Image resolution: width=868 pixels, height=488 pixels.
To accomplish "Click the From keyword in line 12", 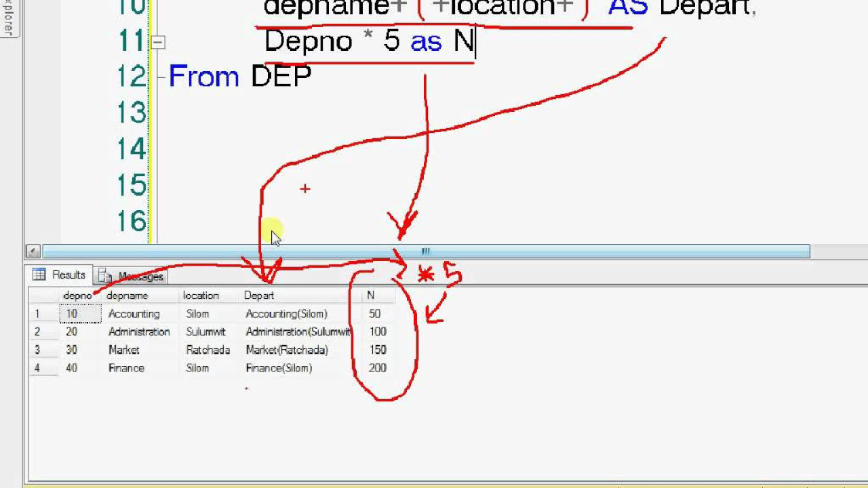I will [x=203, y=77].
